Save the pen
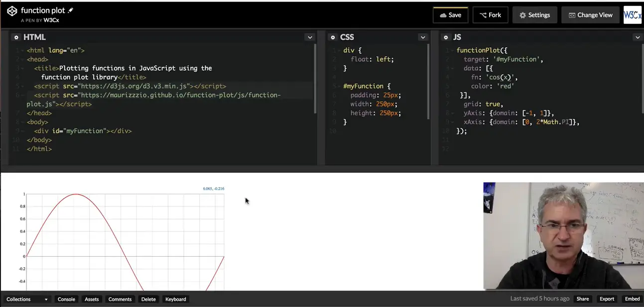This screenshot has width=644, height=307. pos(450,15)
